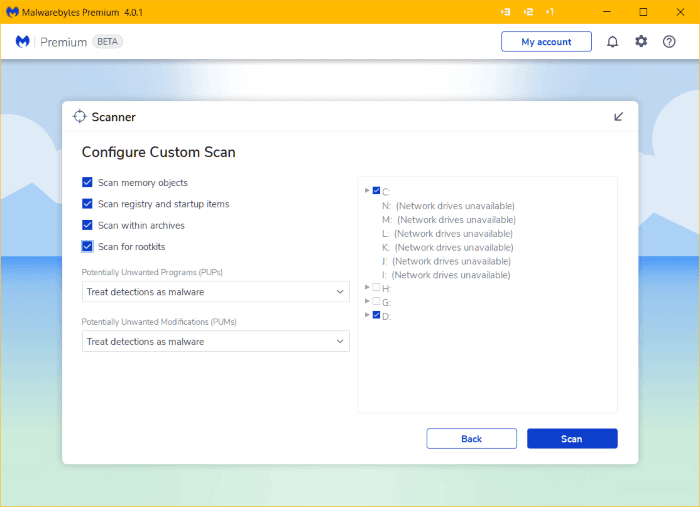The width and height of the screenshot is (700, 507).
Task: Click the Premium label in header
Action: click(63, 42)
